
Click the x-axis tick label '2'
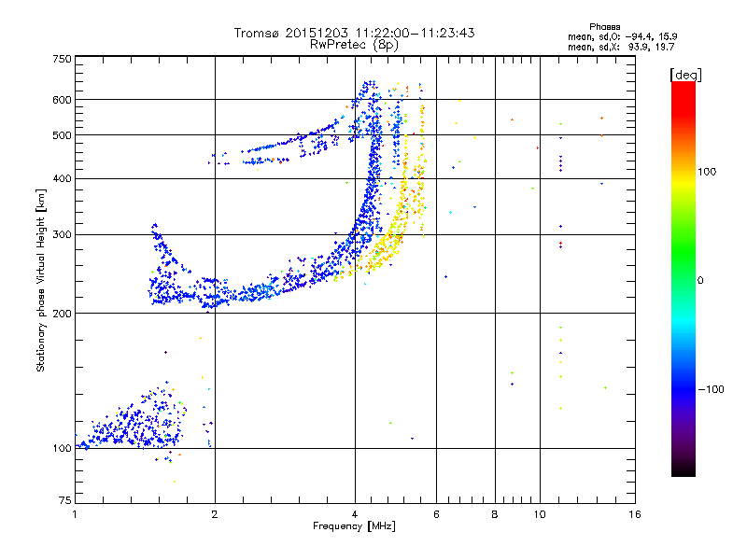[215, 514]
